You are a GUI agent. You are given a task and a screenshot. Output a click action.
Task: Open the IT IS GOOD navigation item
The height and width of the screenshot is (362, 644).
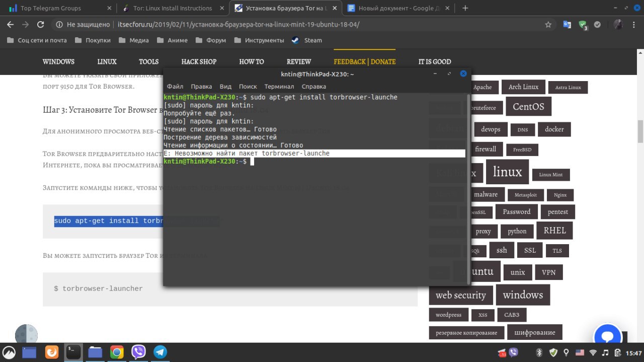point(435,61)
